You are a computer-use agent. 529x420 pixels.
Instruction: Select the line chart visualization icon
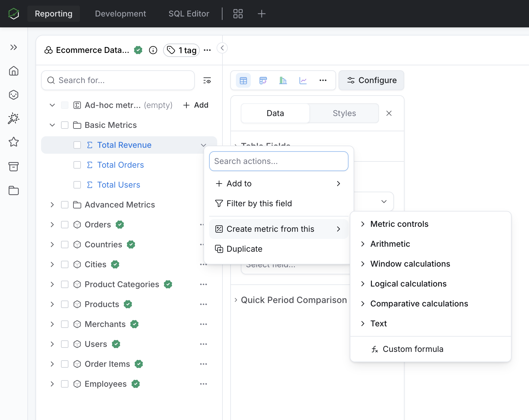303,81
